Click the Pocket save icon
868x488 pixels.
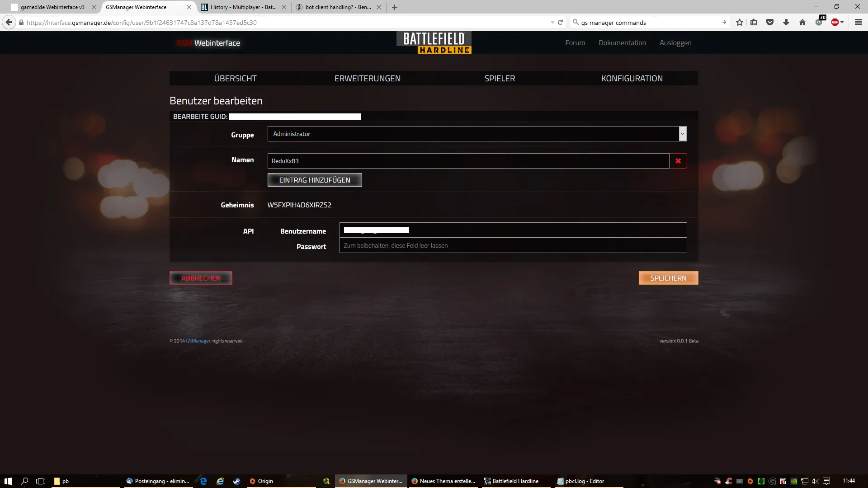pos(770,22)
